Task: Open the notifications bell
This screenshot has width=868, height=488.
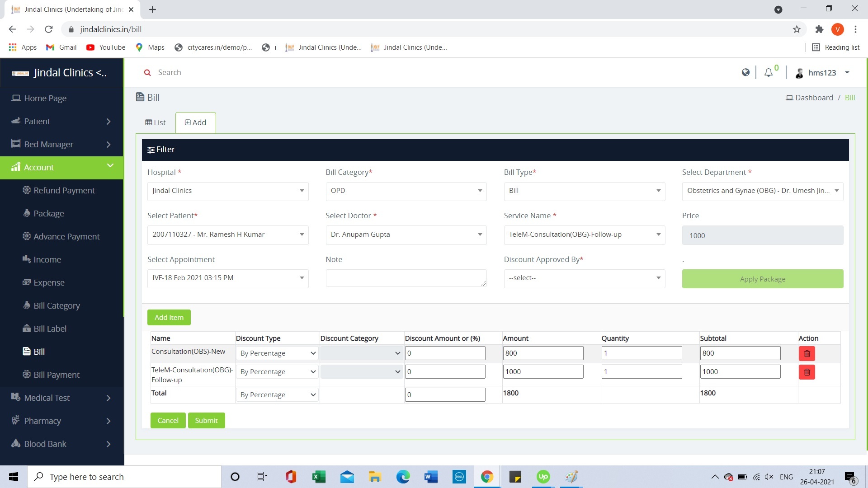Action: (769, 73)
